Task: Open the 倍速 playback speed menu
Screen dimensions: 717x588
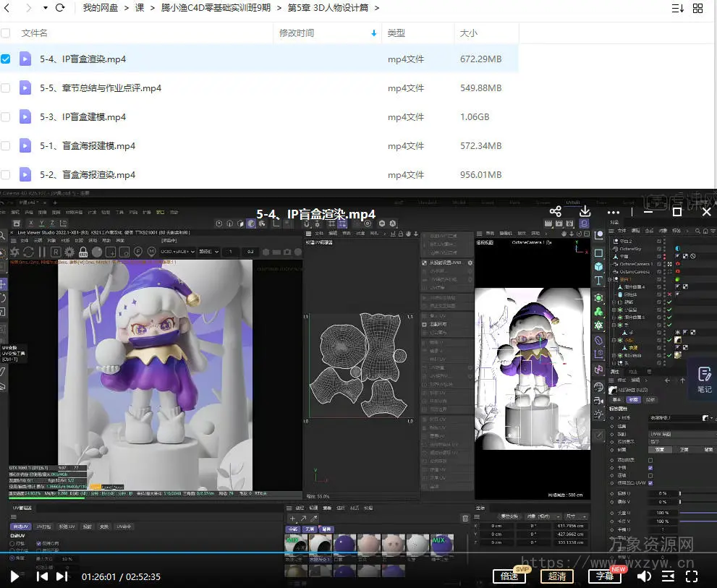Action: click(x=509, y=576)
